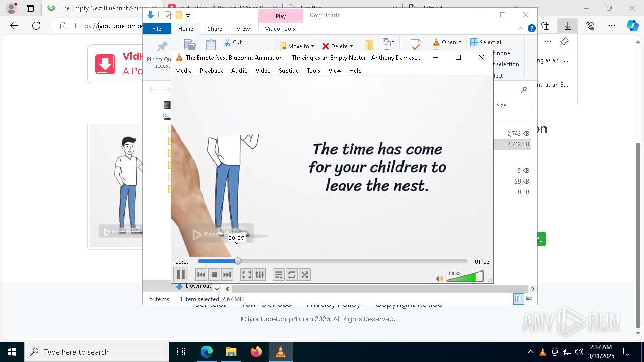Open the Edge Downloads icon
The width and height of the screenshot is (644, 362).
pyautogui.click(x=568, y=26)
